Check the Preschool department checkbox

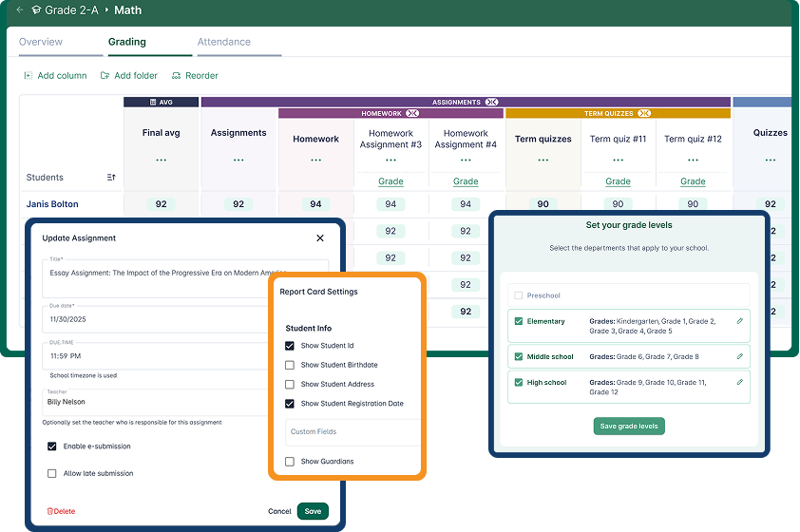[518, 295]
